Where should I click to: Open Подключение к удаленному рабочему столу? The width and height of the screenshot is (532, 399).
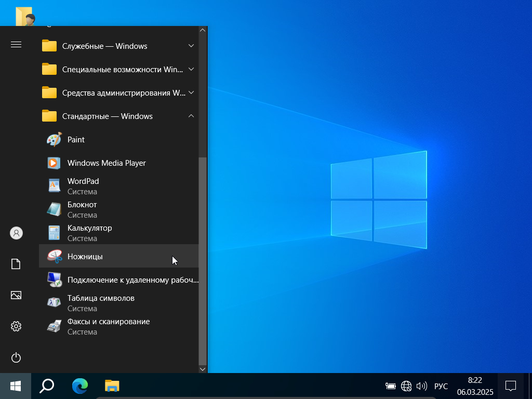pos(132,280)
